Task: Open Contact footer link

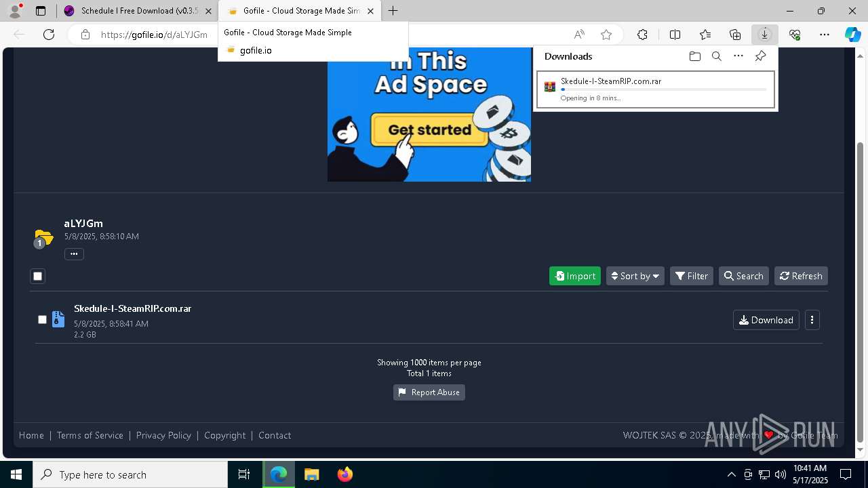Action: [x=275, y=435]
